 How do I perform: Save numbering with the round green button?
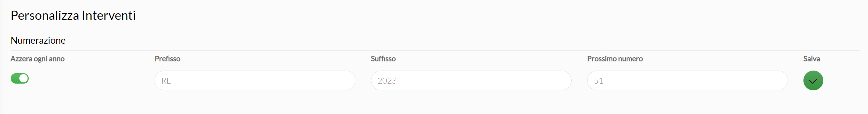[x=813, y=80]
